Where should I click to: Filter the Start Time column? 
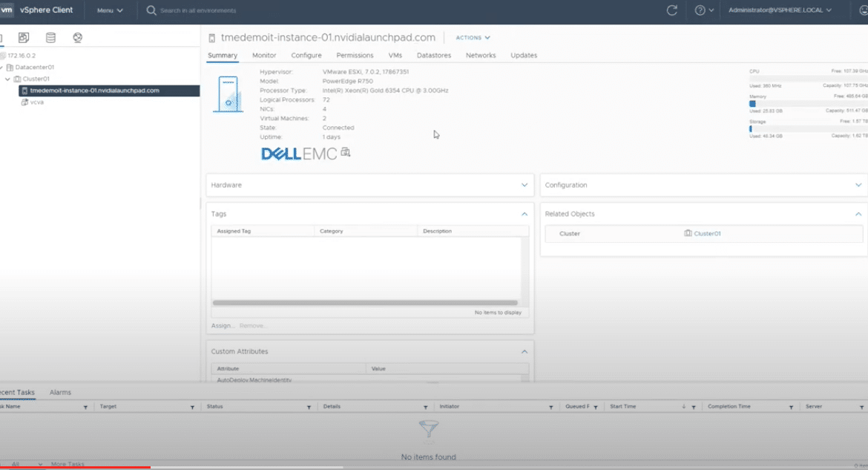pyautogui.click(x=694, y=408)
